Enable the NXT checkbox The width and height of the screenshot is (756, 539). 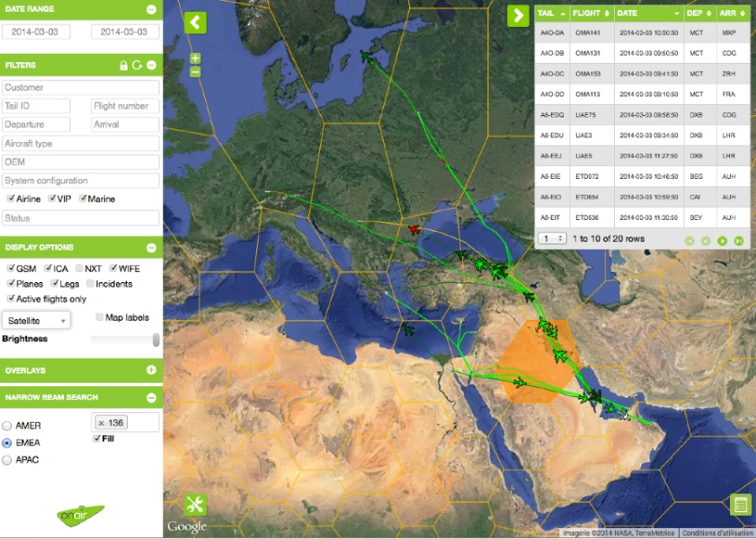pyautogui.click(x=80, y=269)
